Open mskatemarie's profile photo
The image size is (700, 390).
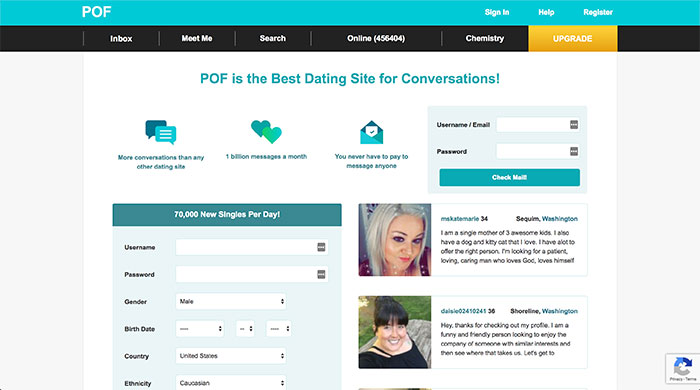pyautogui.click(x=395, y=240)
